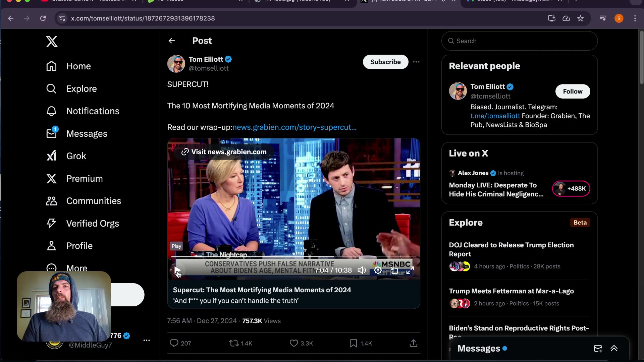Viewport: 644px width, 362px height.
Task: Bookmark the post
Action: tap(354, 343)
